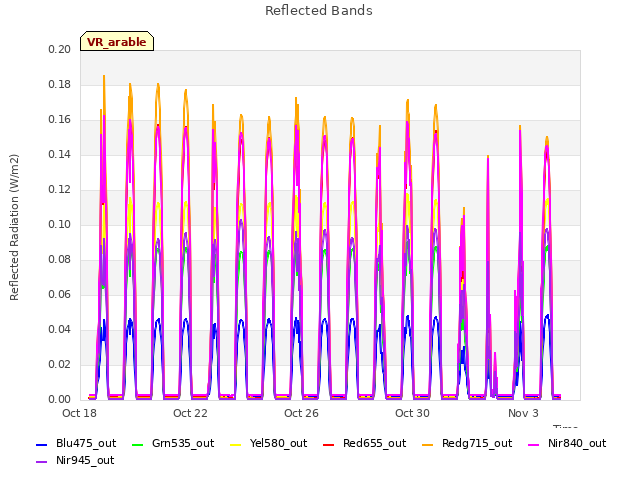
Task: Click the Oct 18 x-axis tick label
Action: (x=79, y=413)
